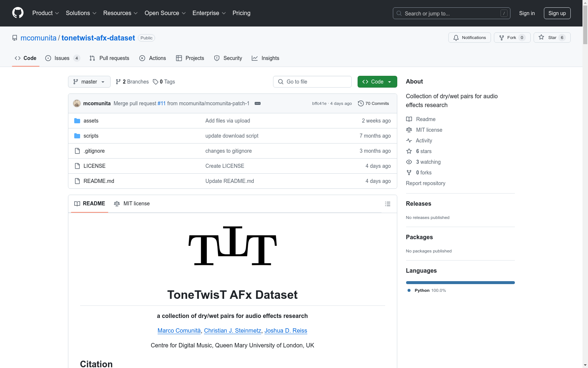Image resolution: width=588 pixels, height=368 pixels.
Task: Click the .gitignore file icon
Action: 77,151
